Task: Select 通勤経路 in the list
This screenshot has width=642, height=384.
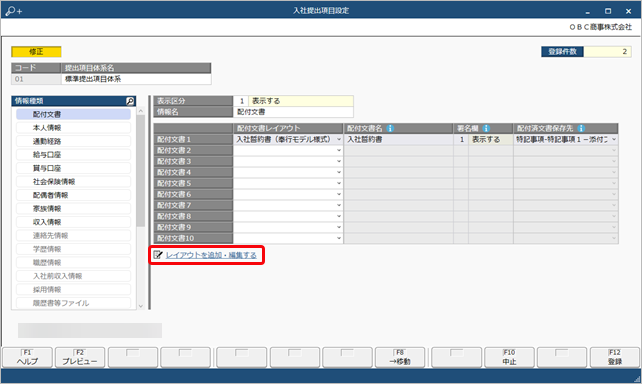Action: point(73,141)
